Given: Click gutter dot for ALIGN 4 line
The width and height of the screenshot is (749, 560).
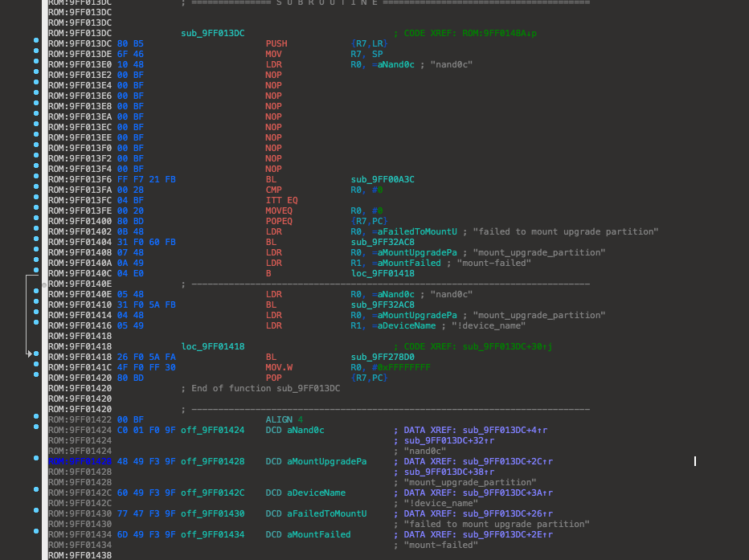Looking at the screenshot, I should [36, 416].
